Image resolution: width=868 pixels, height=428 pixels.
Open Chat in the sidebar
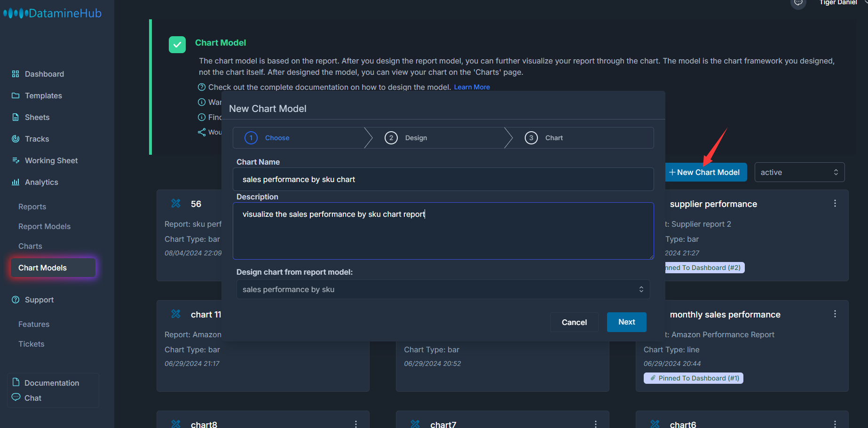(33, 398)
